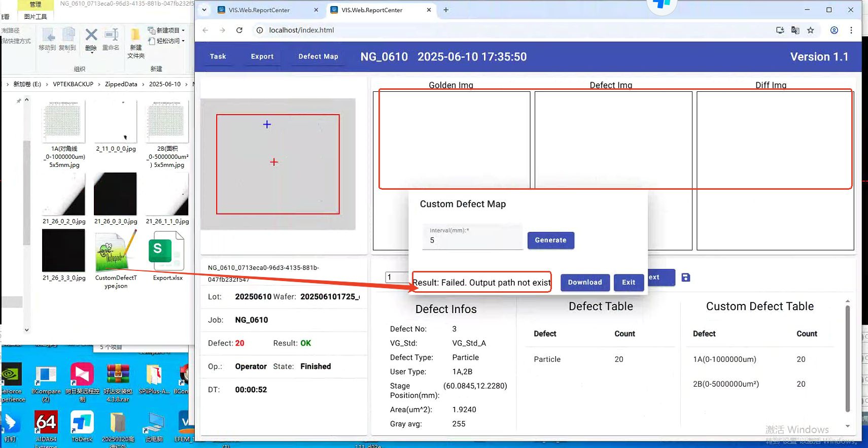Click the red cross defect marker
868x448 pixels.
tap(274, 162)
